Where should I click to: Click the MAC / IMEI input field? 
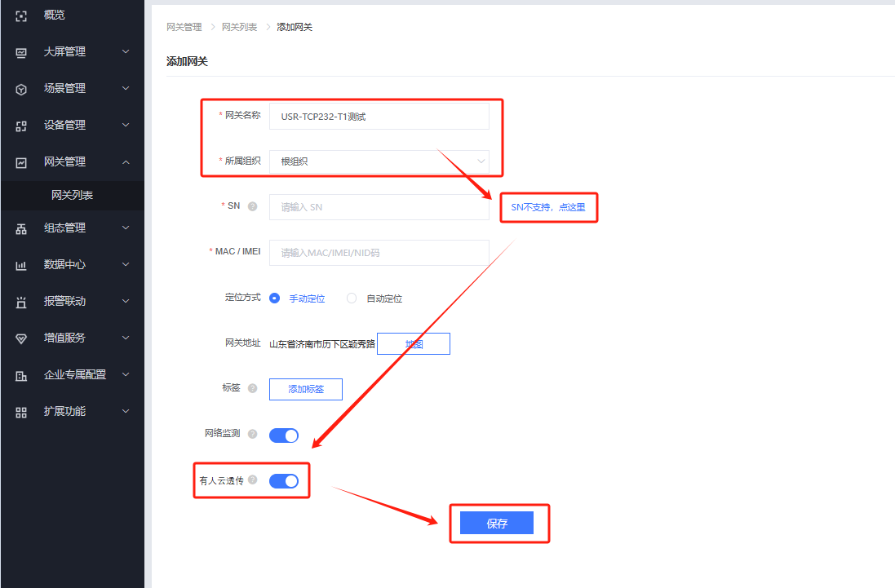[x=379, y=253]
